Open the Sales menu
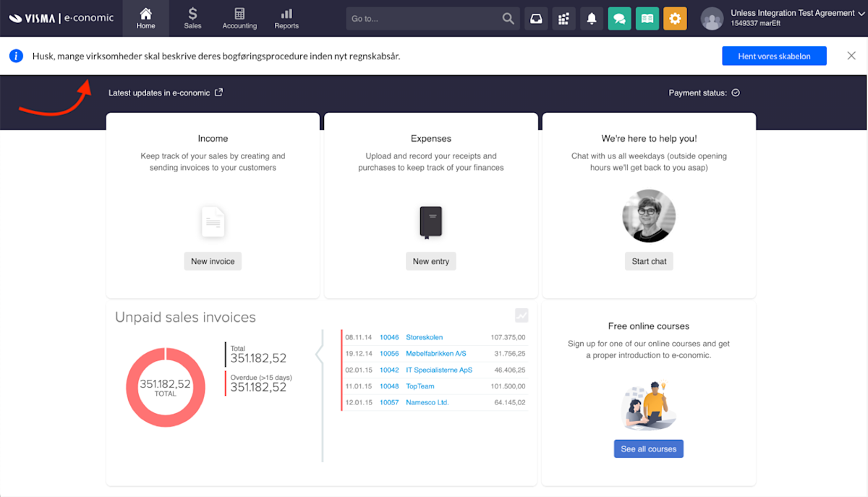 [192, 18]
